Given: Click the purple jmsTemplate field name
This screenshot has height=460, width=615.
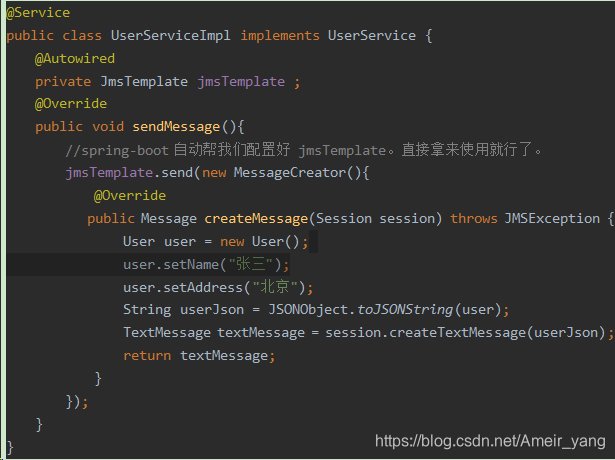Looking at the screenshot, I should [x=241, y=82].
